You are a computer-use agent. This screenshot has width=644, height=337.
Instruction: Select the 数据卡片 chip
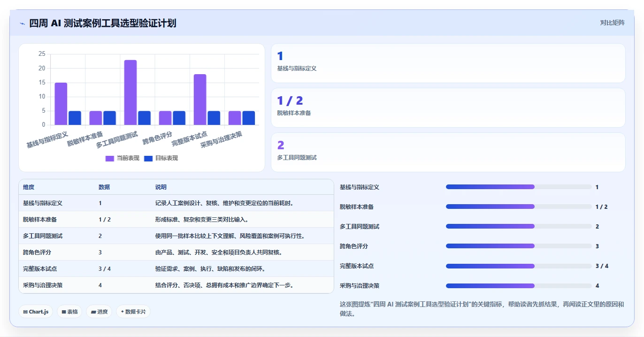133,312
